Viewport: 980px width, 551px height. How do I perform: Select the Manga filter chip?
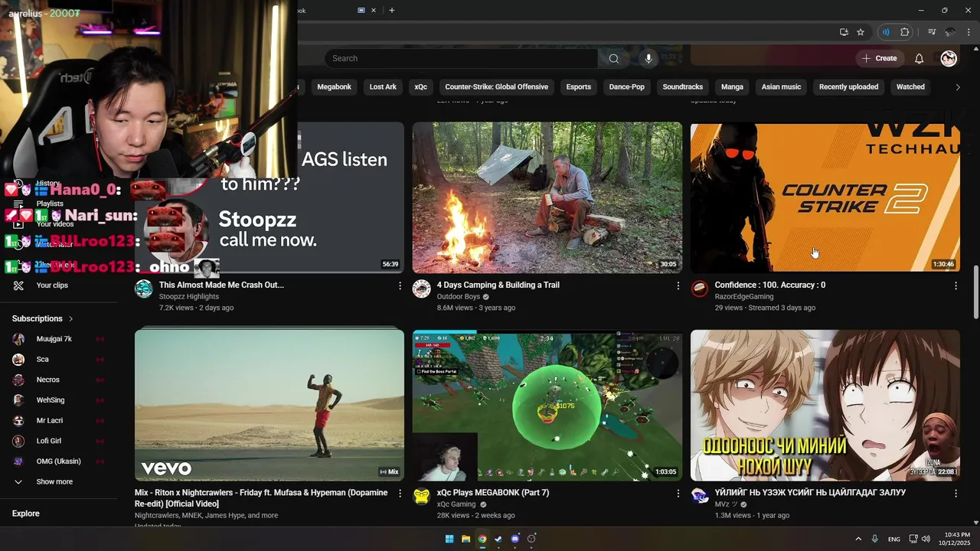pyautogui.click(x=732, y=87)
